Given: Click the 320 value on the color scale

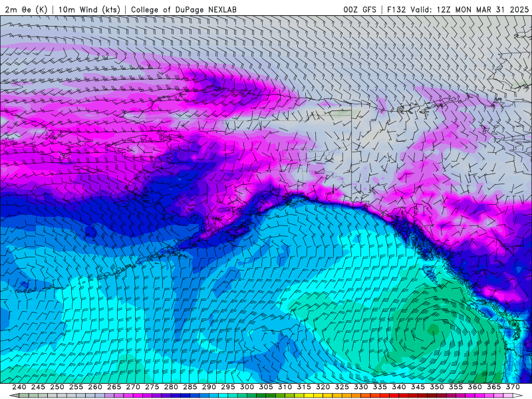Looking at the screenshot, I should point(323,387).
